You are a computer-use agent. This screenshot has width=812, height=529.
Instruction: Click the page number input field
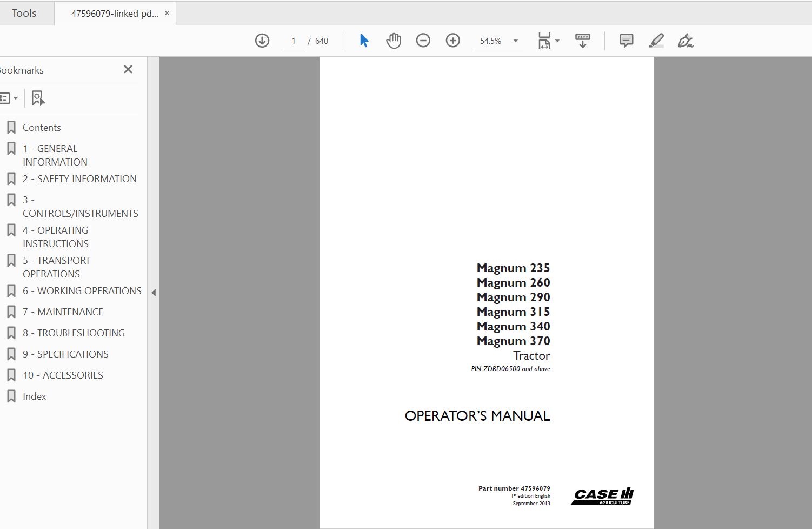coord(294,41)
